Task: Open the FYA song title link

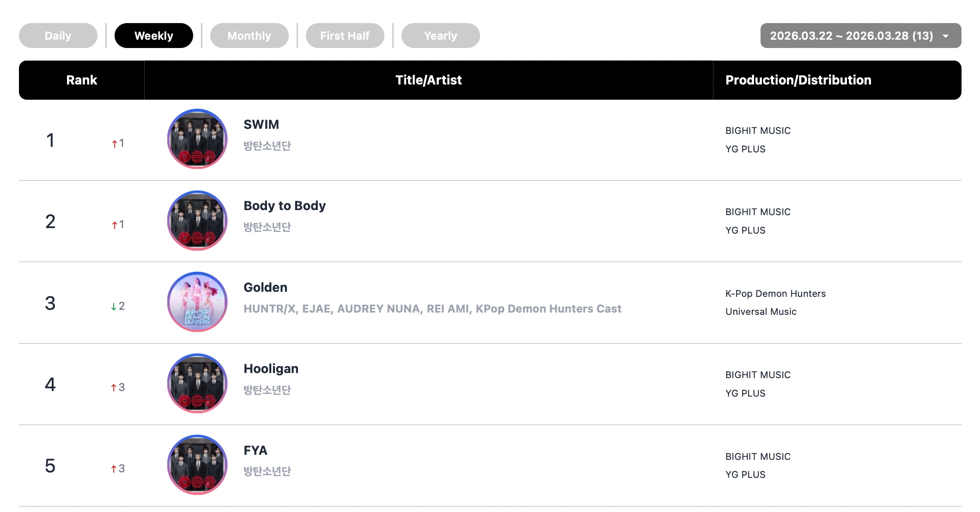Action: 256,451
